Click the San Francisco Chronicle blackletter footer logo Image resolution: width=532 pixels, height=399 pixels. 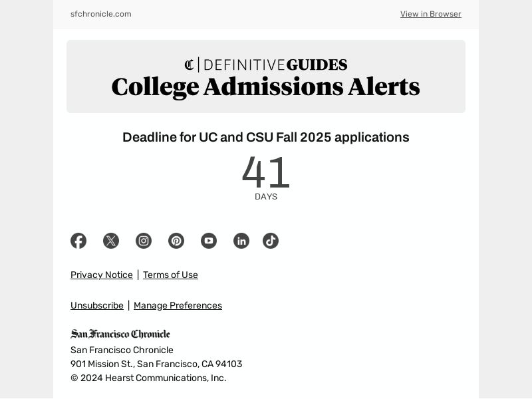tap(120, 334)
